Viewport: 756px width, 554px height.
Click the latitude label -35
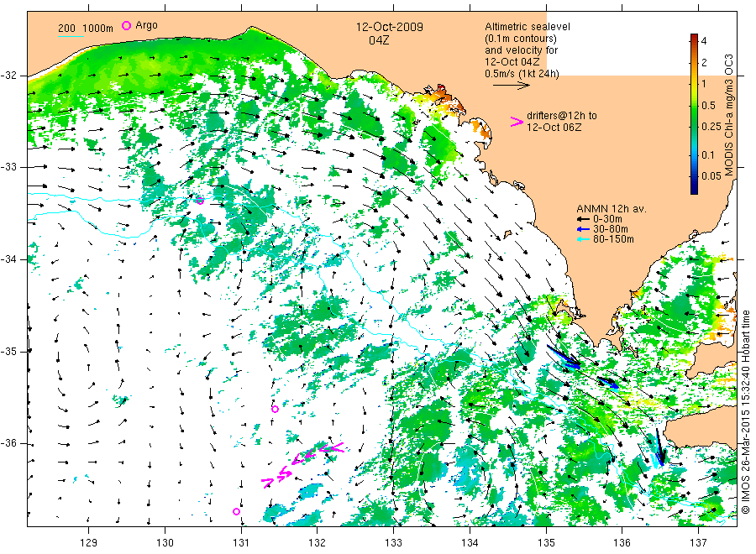point(9,352)
